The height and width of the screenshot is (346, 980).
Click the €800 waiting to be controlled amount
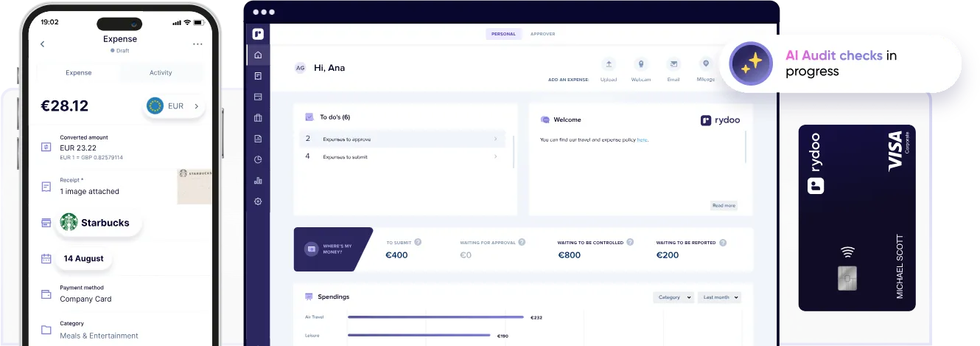pos(570,255)
